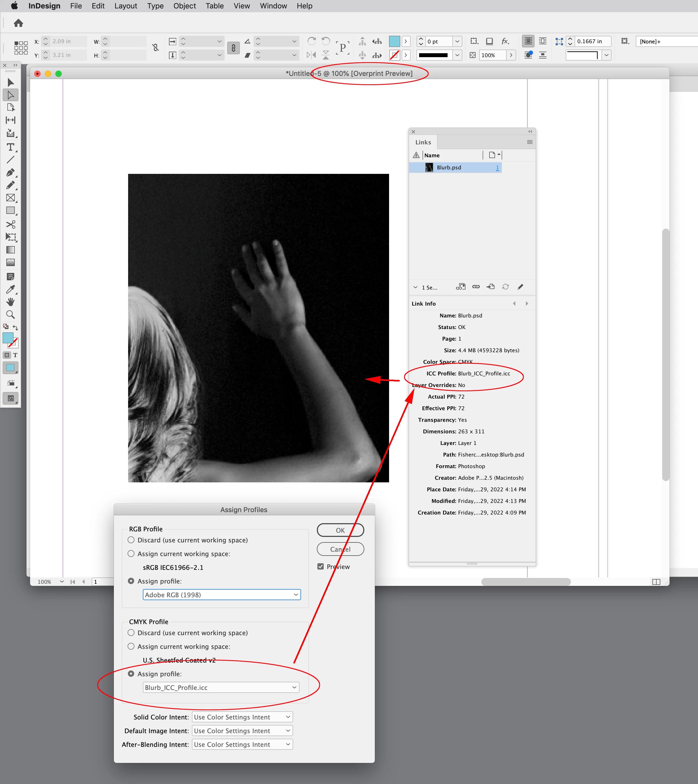The width and height of the screenshot is (698, 784).
Task: Open the Object menu
Action: click(184, 6)
